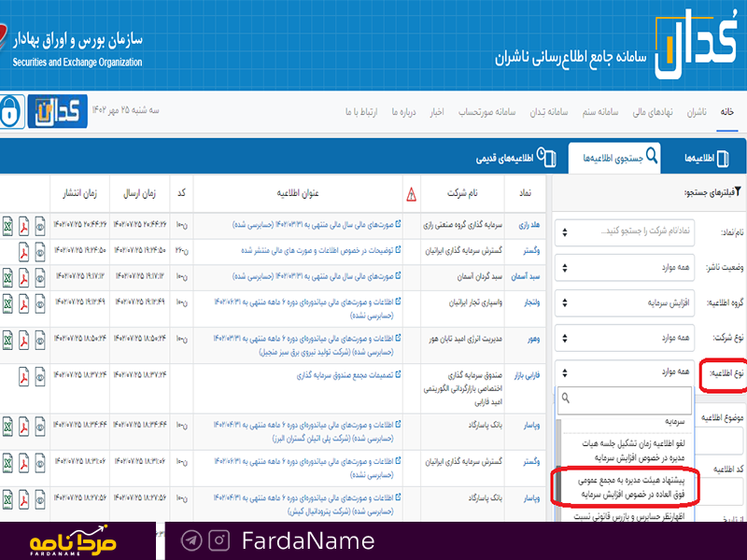Go to خانه in the navigation bar
This screenshot has width=747, height=560.
pos(727,112)
